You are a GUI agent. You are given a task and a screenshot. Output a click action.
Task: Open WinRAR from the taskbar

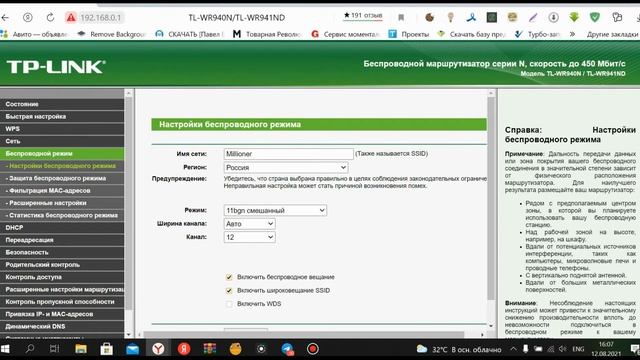click(210, 349)
